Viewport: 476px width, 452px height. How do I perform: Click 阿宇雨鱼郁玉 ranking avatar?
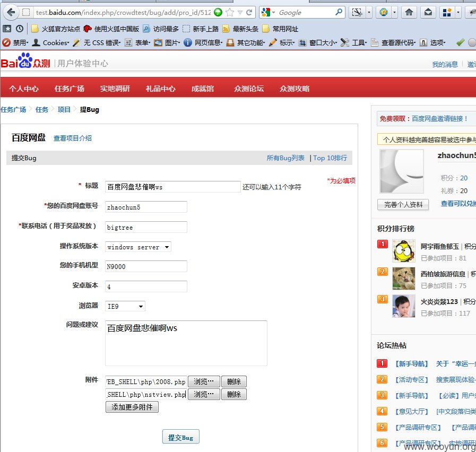[403, 251]
